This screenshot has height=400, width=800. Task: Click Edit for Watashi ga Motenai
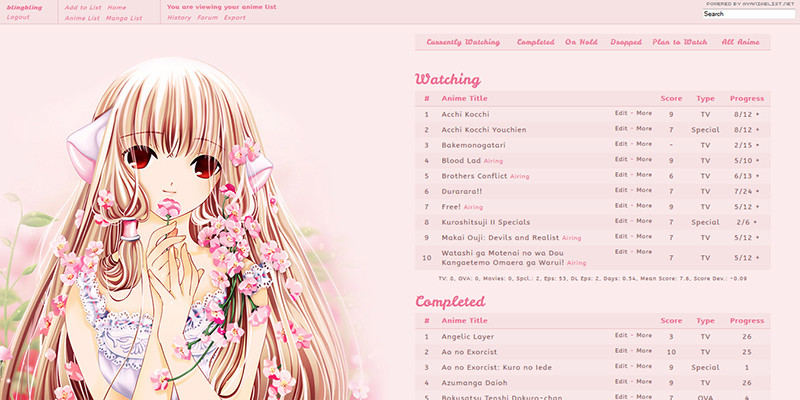click(x=621, y=252)
